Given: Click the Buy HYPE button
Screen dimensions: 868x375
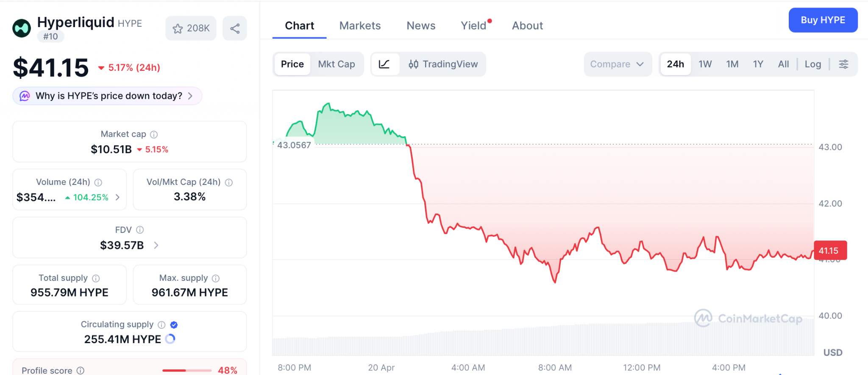Looking at the screenshot, I should click(x=823, y=20).
